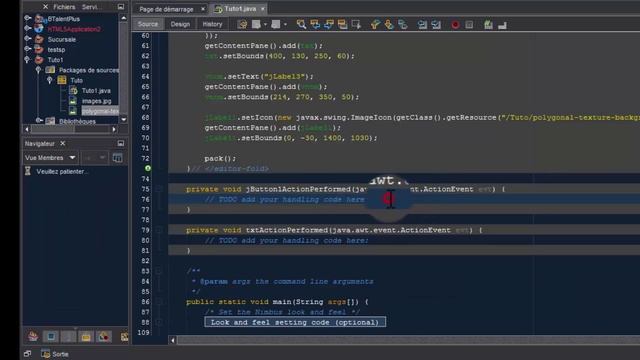Start macro recording red circle icon
The image size is (640, 360).
click(x=456, y=25)
